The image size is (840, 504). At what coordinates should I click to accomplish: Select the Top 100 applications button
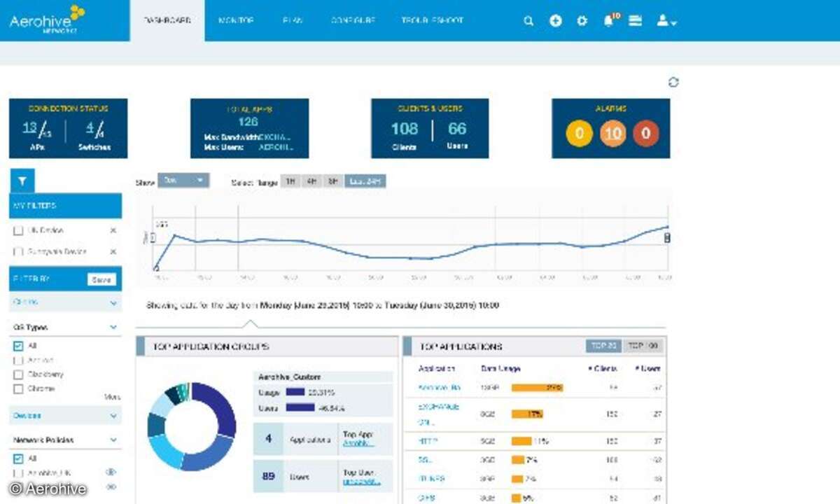point(643,346)
